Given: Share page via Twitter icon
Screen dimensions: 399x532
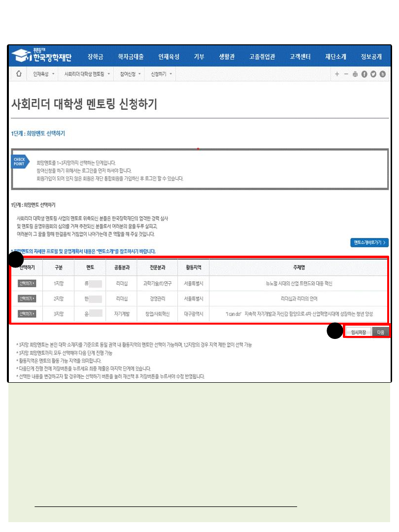Looking at the screenshot, I should pos(373,74).
